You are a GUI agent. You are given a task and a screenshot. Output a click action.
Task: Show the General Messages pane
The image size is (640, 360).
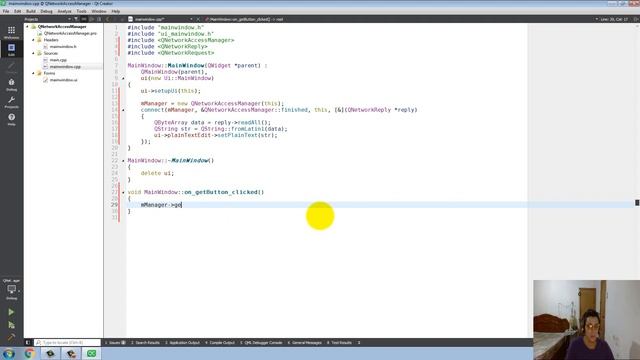click(x=304, y=343)
